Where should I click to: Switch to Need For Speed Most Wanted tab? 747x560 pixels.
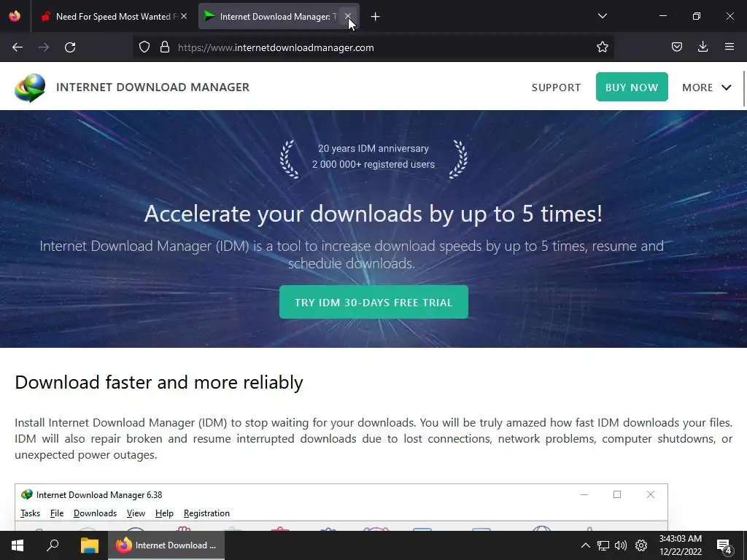point(114,16)
